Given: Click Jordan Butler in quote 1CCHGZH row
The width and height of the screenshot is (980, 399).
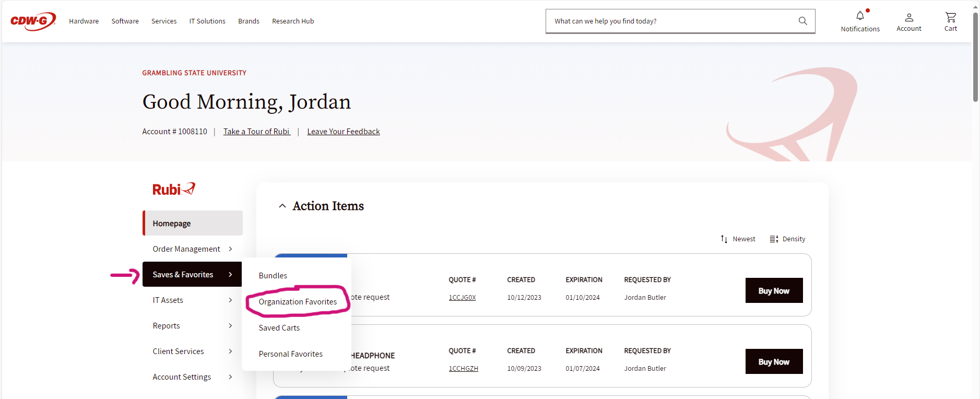Looking at the screenshot, I should 645,368.
